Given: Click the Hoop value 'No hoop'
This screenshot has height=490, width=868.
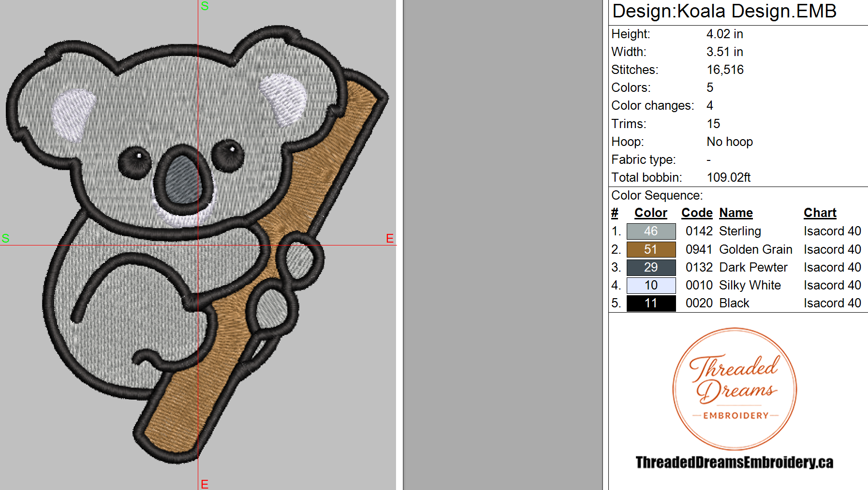Looking at the screenshot, I should coord(730,142).
